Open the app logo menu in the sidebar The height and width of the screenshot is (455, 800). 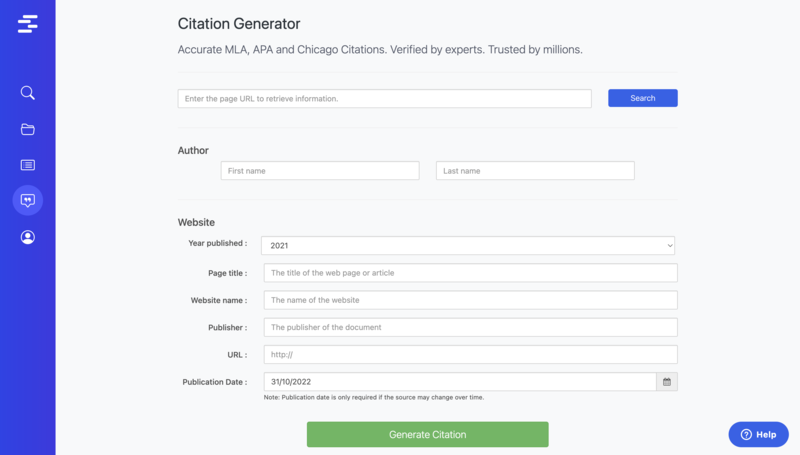pyautogui.click(x=28, y=23)
